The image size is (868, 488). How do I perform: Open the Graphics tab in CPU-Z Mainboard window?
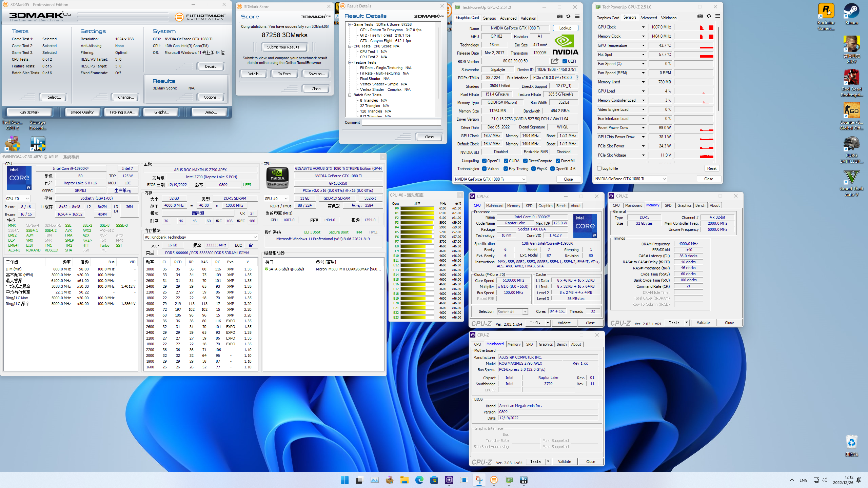[546, 344]
